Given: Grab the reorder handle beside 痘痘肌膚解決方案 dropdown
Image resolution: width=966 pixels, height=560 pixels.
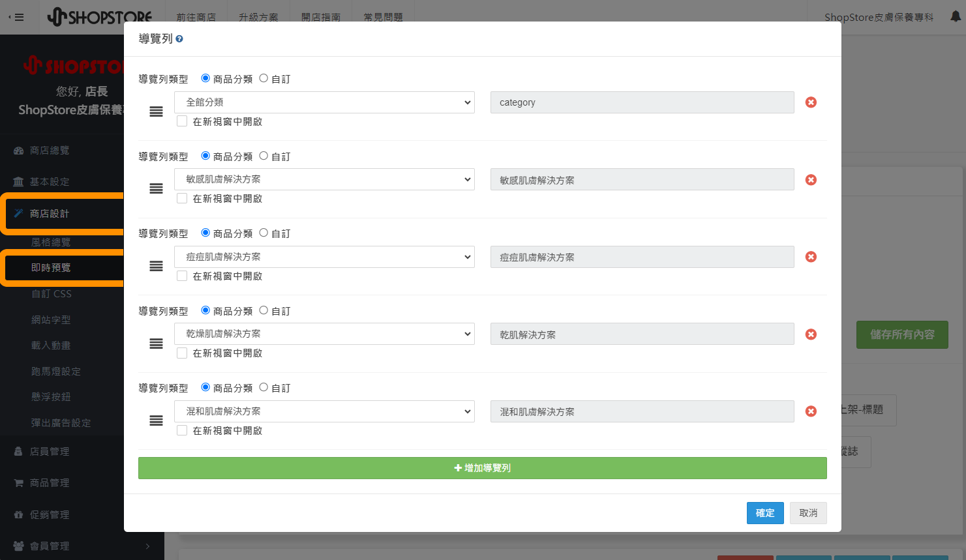Looking at the screenshot, I should click(156, 266).
